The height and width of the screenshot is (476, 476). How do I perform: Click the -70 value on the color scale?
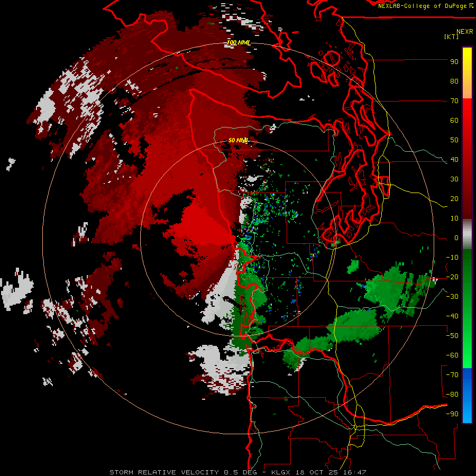452,375
